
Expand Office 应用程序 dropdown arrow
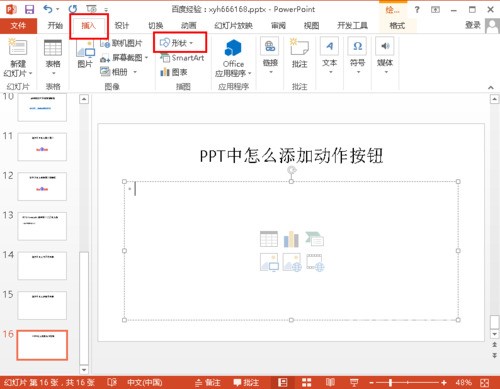(x=249, y=73)
